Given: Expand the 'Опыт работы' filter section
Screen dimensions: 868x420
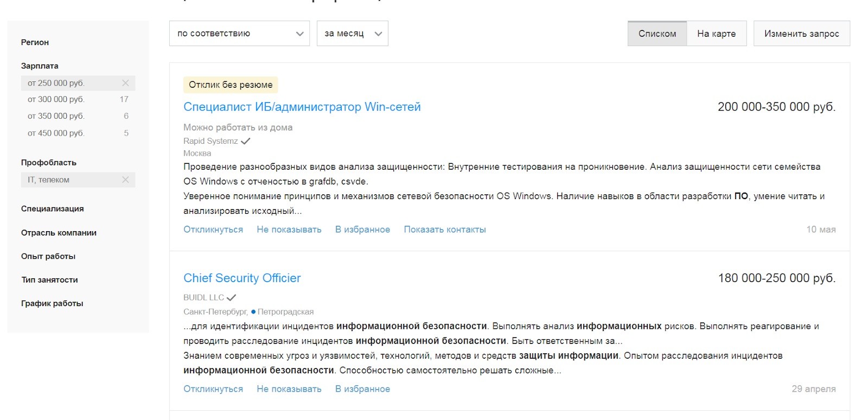Looking at the screenshot, I should (48, 256).
